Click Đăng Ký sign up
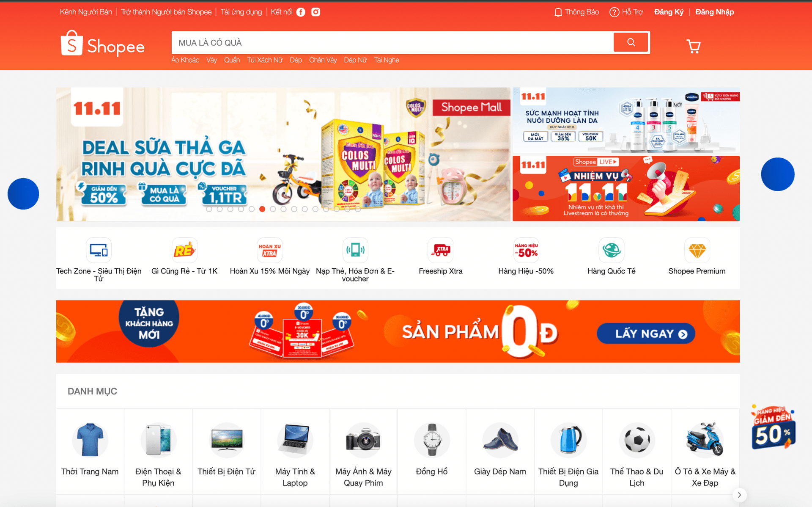The width and height of the screenshot is (812, 507). pos(669,12)
